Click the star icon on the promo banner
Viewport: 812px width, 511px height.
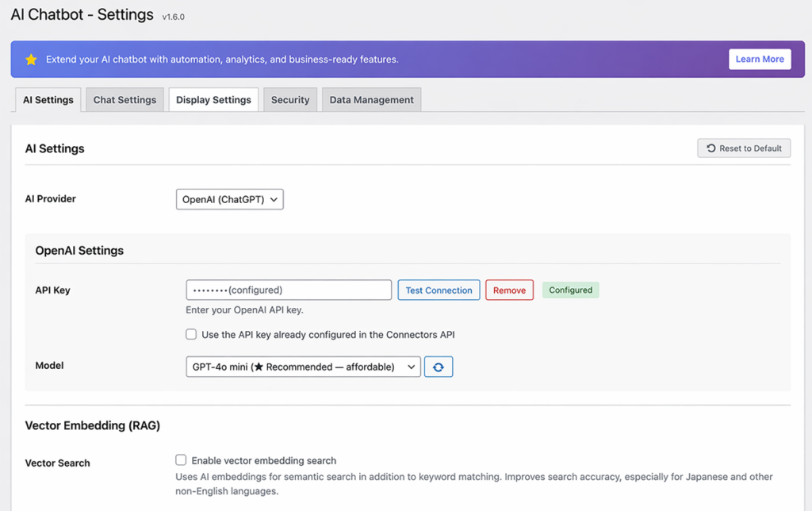coord(31,59)
